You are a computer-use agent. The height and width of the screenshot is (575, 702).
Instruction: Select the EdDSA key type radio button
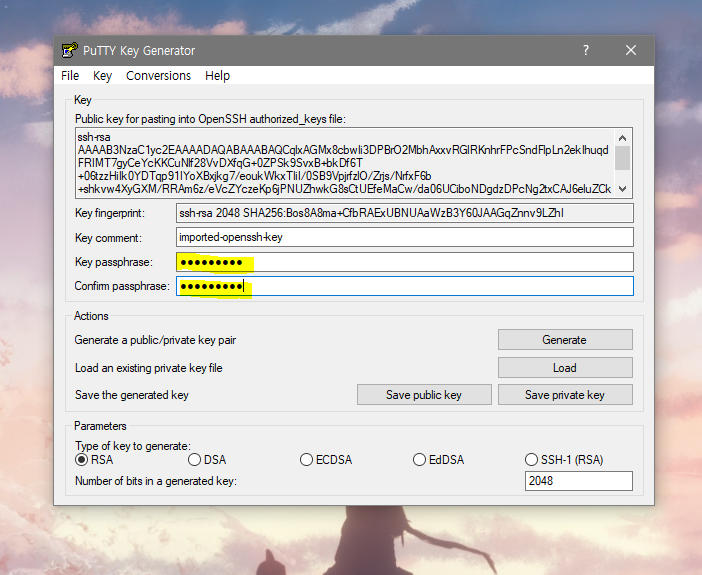(x=419, y=460)
